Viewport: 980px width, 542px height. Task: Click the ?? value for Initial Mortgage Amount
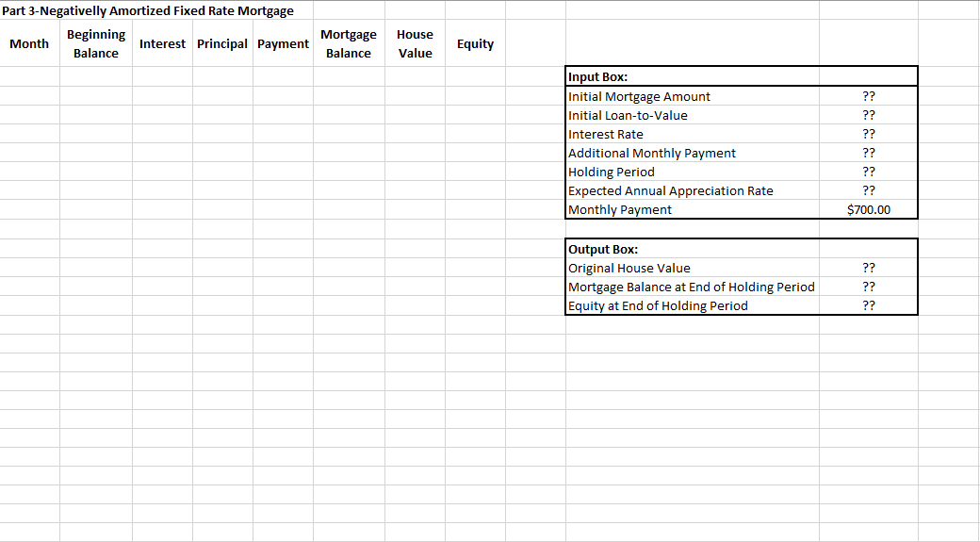coord(869,96)
